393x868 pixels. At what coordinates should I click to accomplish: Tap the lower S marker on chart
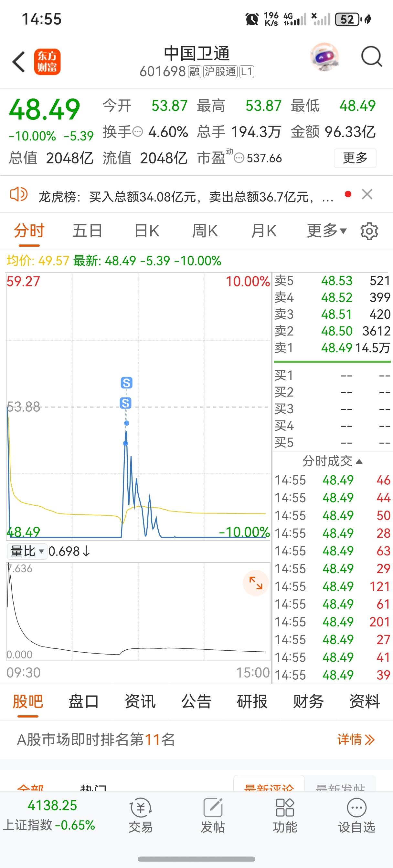pos(125,403)
